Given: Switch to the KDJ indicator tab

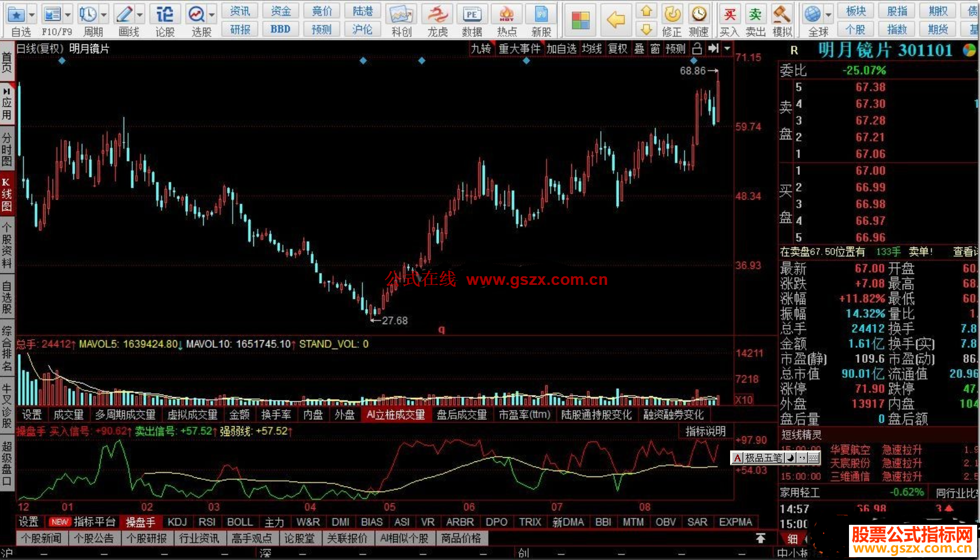Looking at the screenshot, I should pyautogui.click(x=177, y=522).
